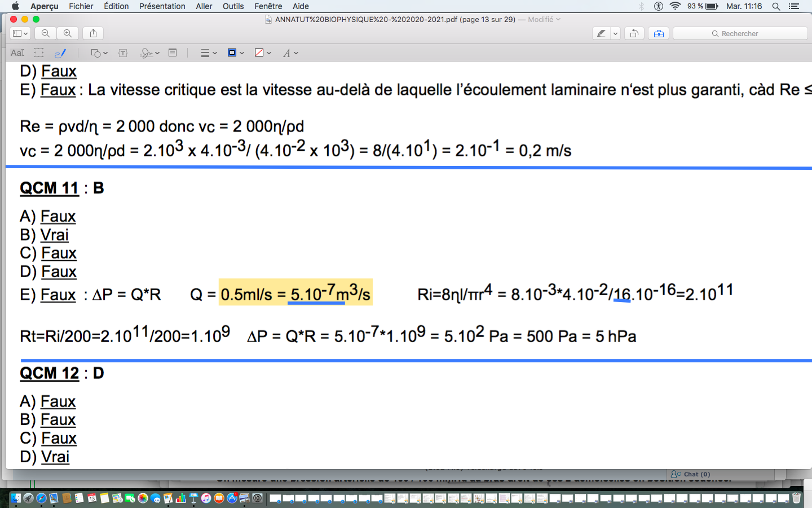Click the Rechercher search field
The width and height of the screenshot is (812, 508).
click(740, 33)
